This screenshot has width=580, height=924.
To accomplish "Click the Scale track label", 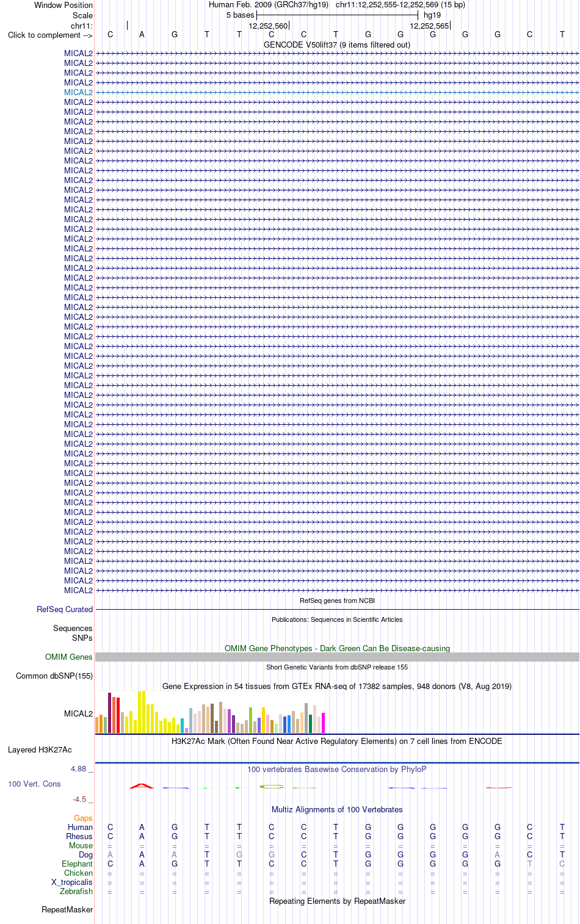I will click(x=82, y=15).
